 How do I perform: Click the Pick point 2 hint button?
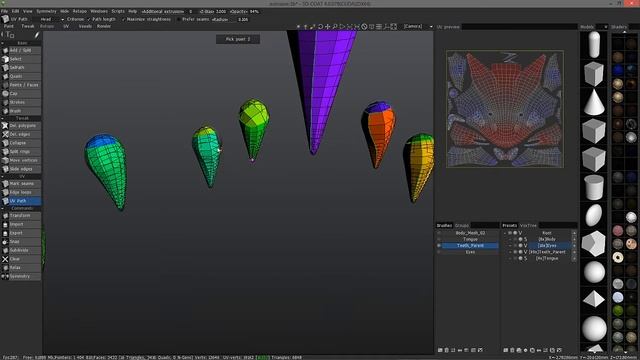pyautogui.click(x=238, y=39)
